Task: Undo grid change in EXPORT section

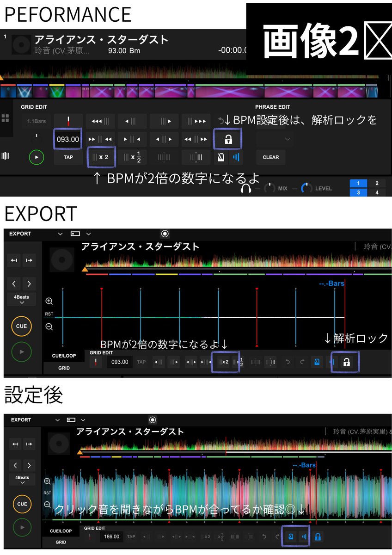Action: tap(288, 362)
